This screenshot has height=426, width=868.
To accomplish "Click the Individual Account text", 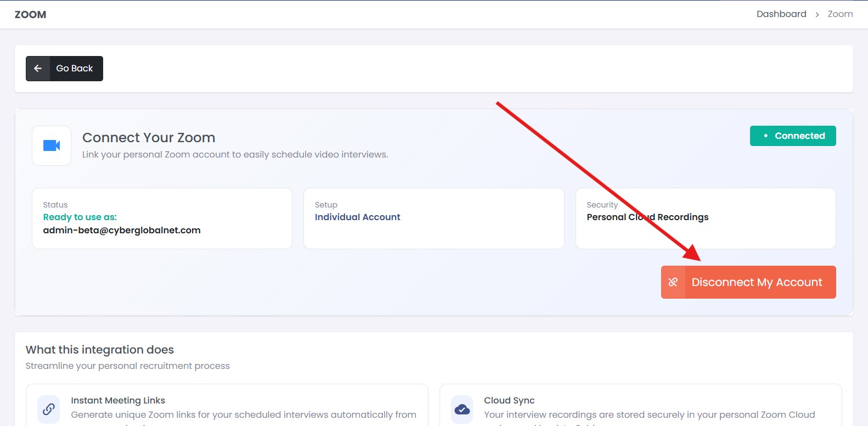I will 357,217.
